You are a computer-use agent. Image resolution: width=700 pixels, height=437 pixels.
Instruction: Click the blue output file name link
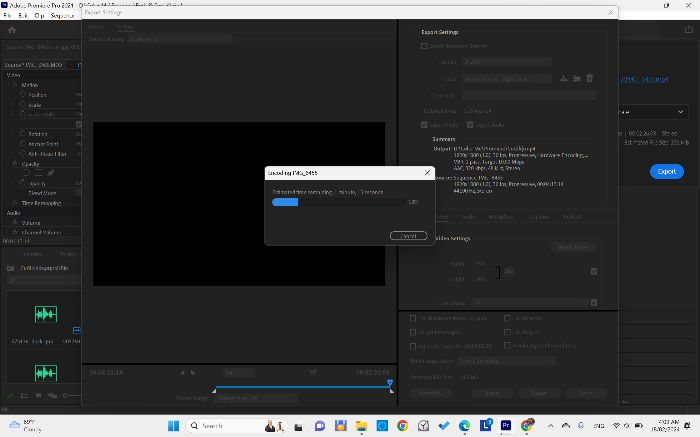[644, 79]
